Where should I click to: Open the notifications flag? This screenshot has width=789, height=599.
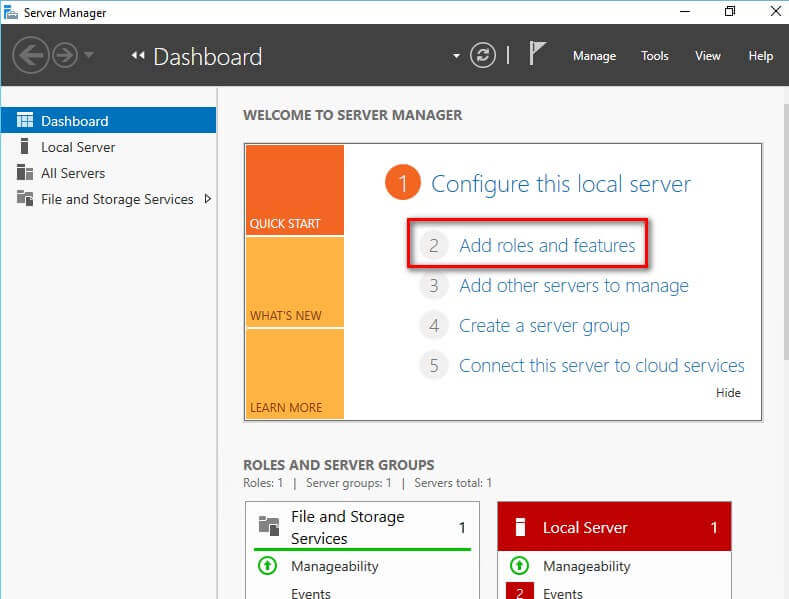(537, 53)
